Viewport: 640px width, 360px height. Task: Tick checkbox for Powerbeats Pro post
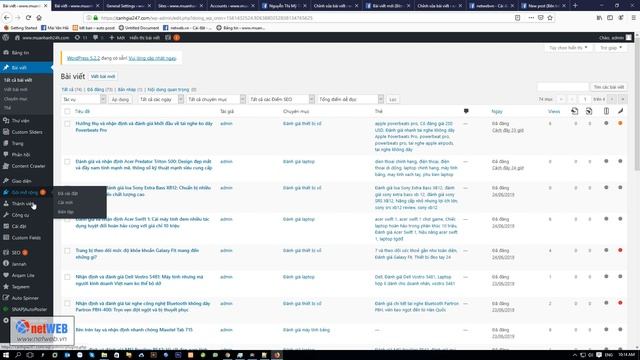point(67,124)
